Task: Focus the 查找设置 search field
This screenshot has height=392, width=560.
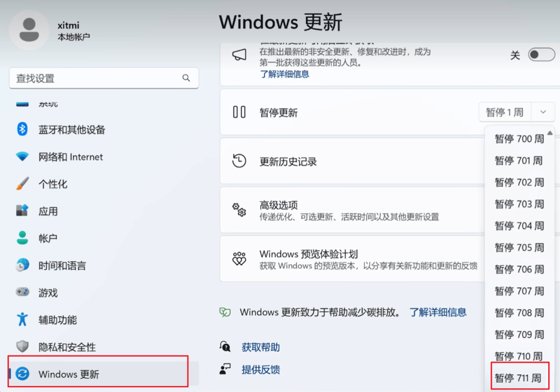Action: coord(96,78)
